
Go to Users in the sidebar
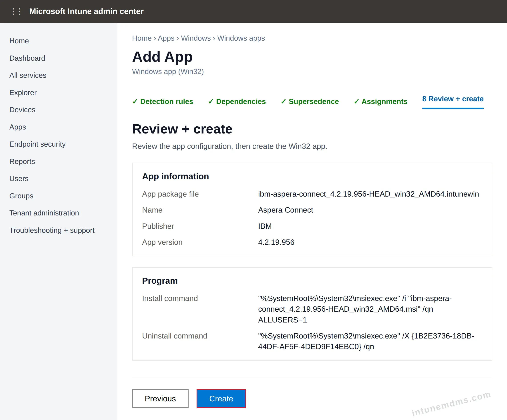tap(19, 179)
